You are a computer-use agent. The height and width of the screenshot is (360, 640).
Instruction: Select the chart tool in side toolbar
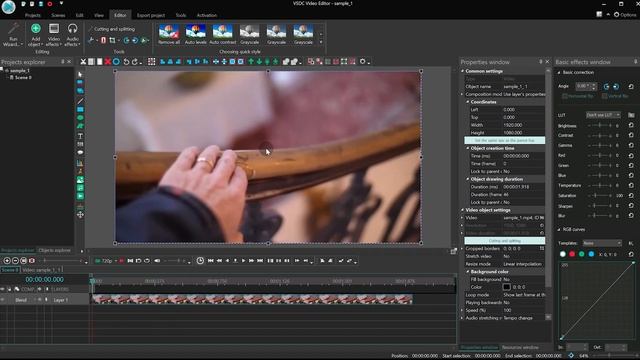[x=80, y=163]
